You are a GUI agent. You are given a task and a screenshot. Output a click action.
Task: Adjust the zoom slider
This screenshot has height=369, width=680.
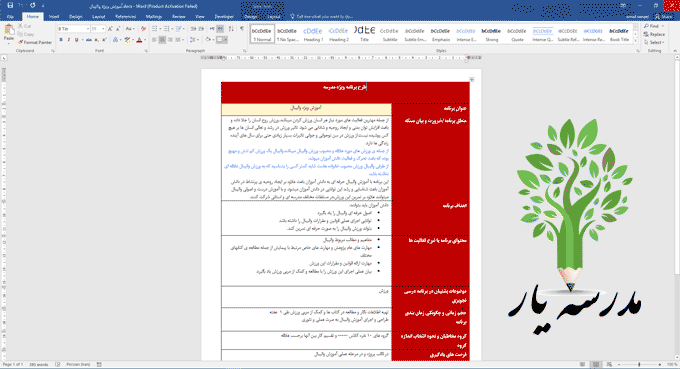point(639,365)
